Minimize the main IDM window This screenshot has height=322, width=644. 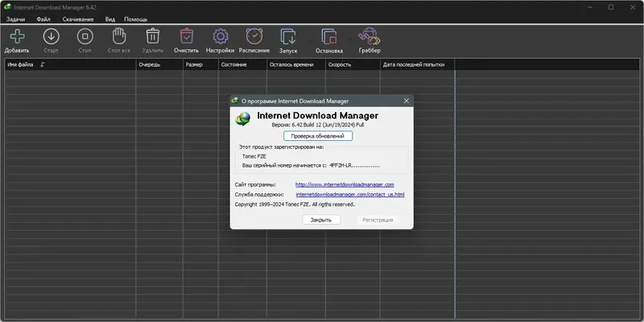pyautogui.click(x=590, y=7)
